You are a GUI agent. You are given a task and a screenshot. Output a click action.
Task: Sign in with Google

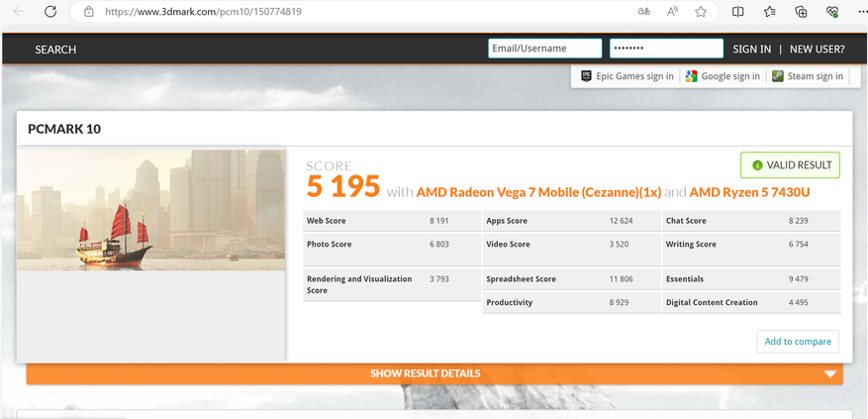point(723,76)
